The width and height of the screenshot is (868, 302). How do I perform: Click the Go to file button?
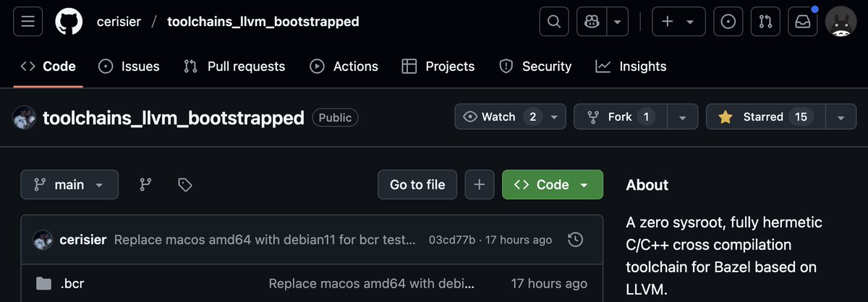tap(417, 185)
